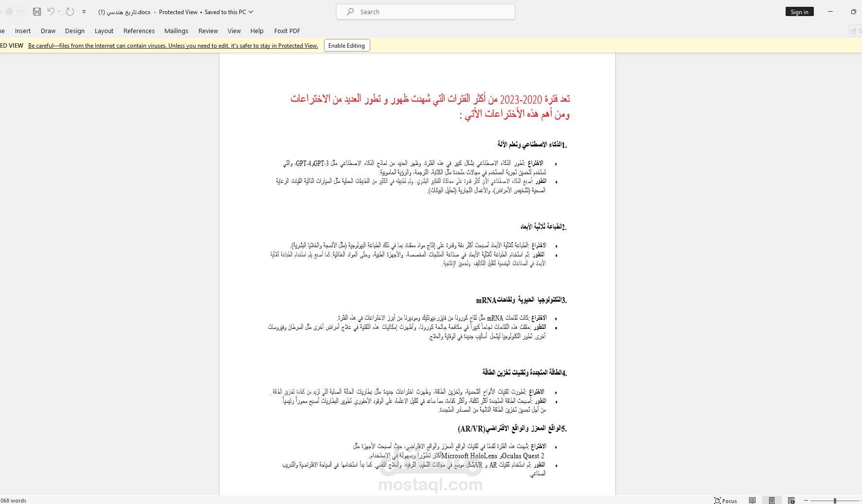Click the magnifier icon in the Search box
This screenshot has width=862, height=504.
[x=350, y=12]
